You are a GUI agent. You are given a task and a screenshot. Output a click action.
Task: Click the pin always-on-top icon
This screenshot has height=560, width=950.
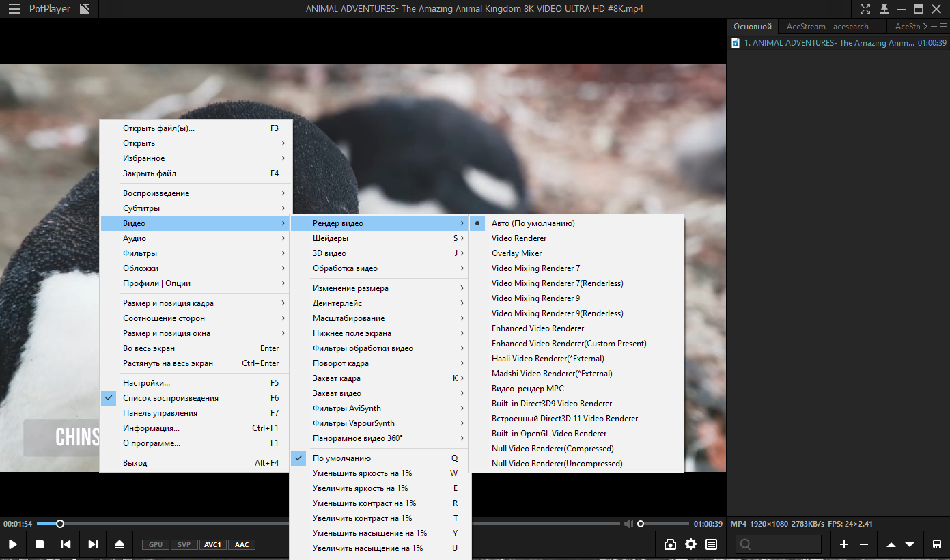coord(884,9)
